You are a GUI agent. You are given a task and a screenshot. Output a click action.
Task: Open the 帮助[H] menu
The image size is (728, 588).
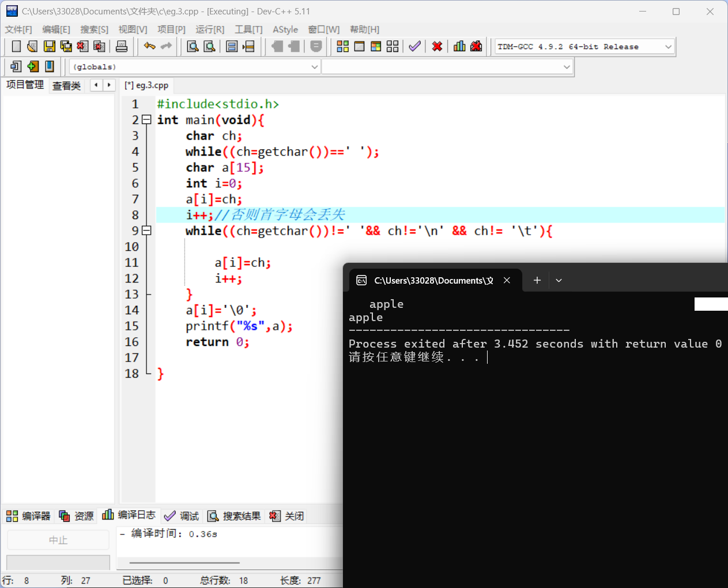364,29
